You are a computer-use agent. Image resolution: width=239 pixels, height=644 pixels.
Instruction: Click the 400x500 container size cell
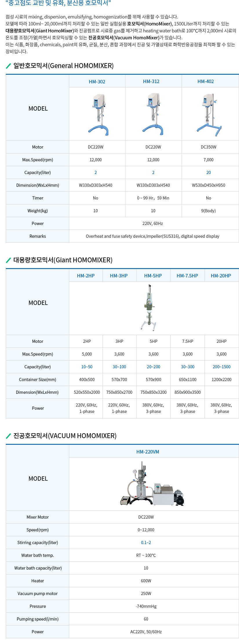click(87, 380)
